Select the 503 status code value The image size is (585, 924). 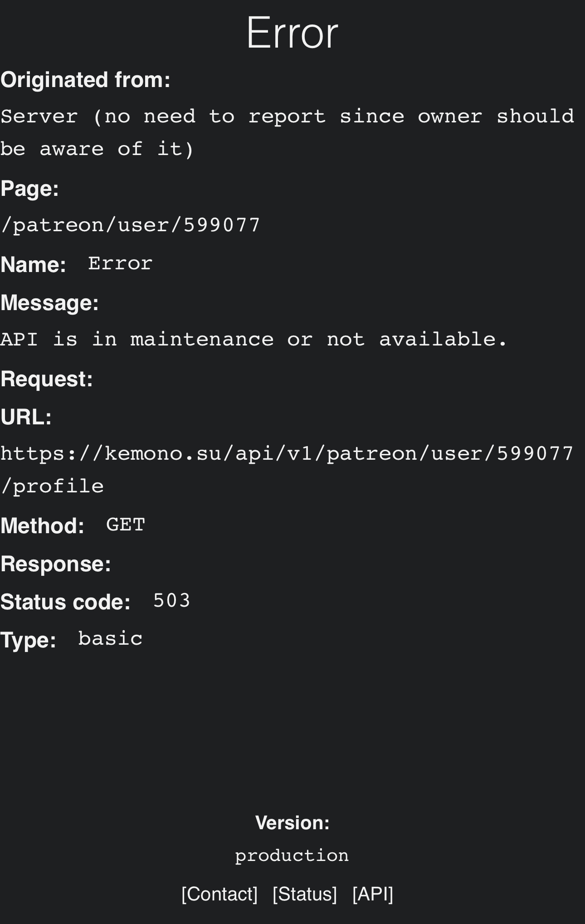(x=172, y=600)
